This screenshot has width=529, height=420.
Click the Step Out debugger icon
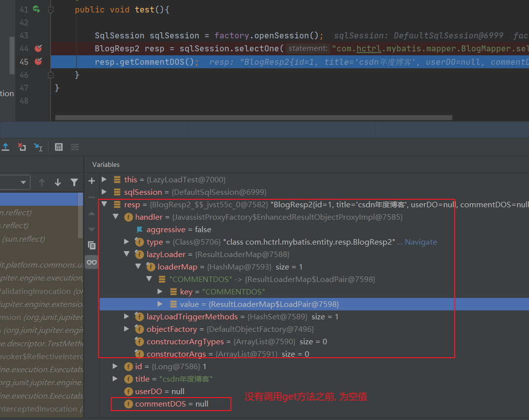[6, 147]
